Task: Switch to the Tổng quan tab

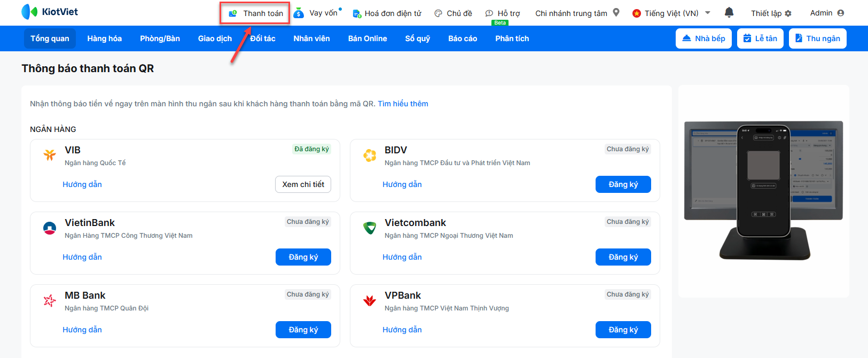Action: (x=50, y=38)
